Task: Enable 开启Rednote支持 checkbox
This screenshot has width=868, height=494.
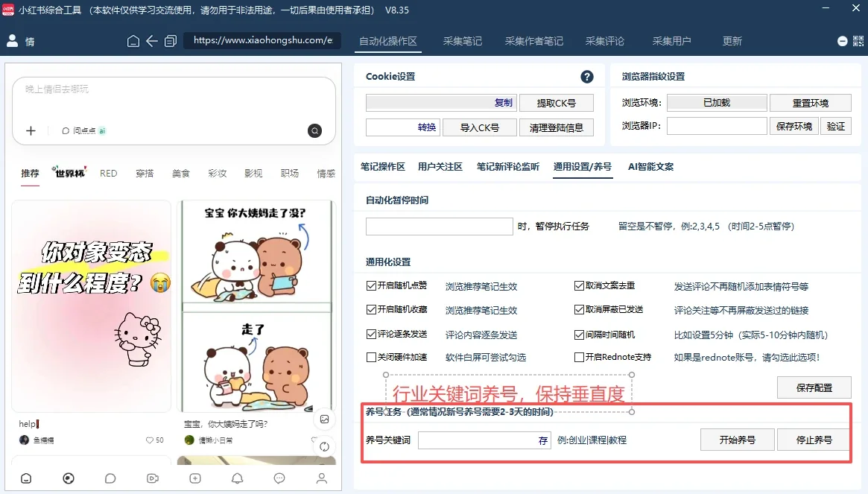Action: point(579,357)
